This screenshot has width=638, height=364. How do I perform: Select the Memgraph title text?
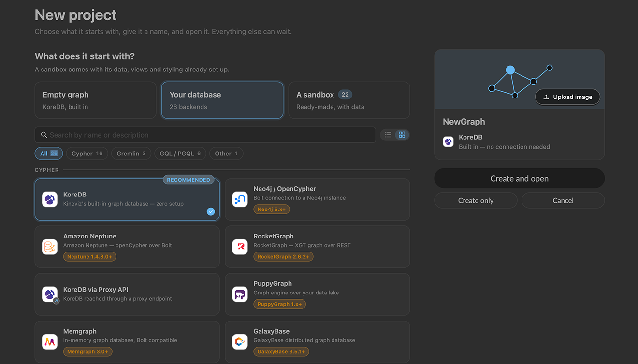click(80, 331)
